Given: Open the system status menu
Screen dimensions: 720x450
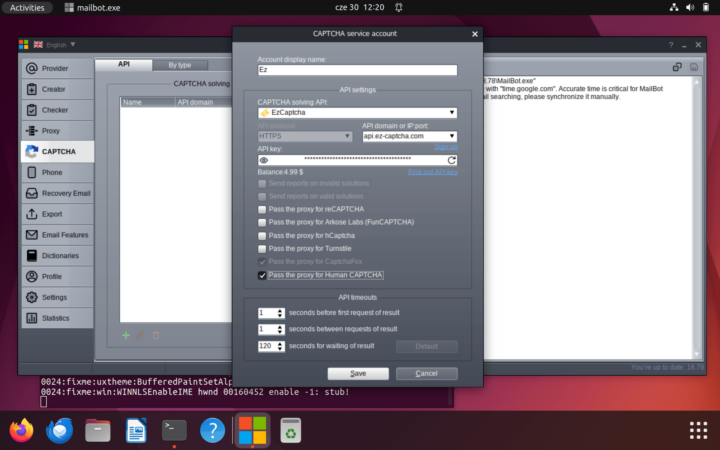Looking at the screenshot, I should tap(690, 7).
